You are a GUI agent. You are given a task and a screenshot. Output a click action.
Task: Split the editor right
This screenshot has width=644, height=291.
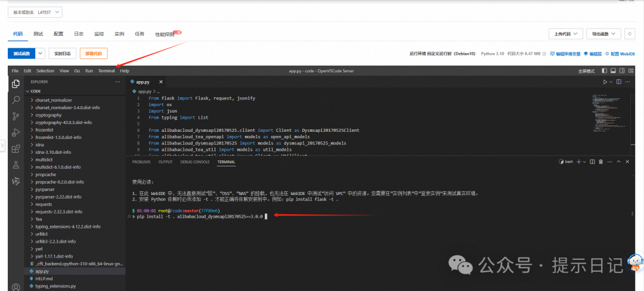point(618,82)
